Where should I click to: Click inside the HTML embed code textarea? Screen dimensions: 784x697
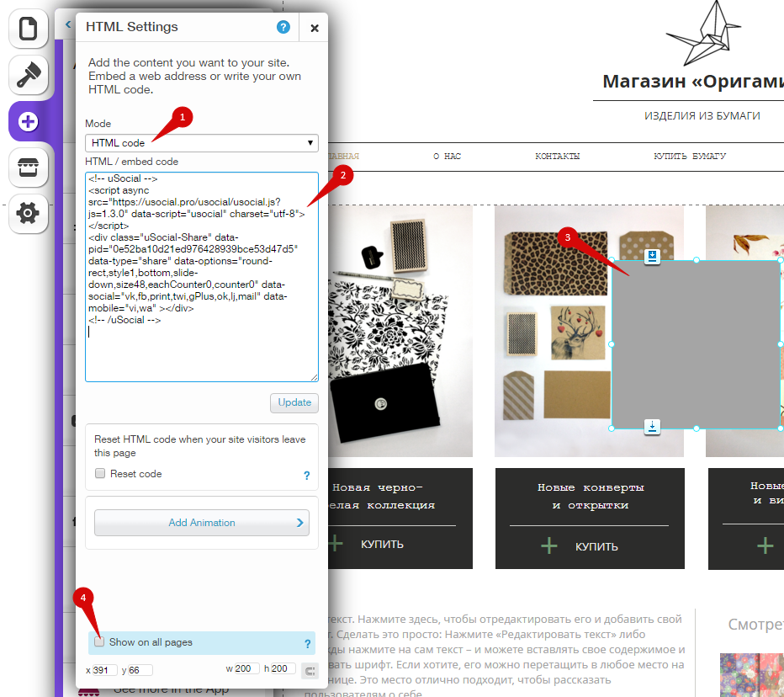[202, 277]
